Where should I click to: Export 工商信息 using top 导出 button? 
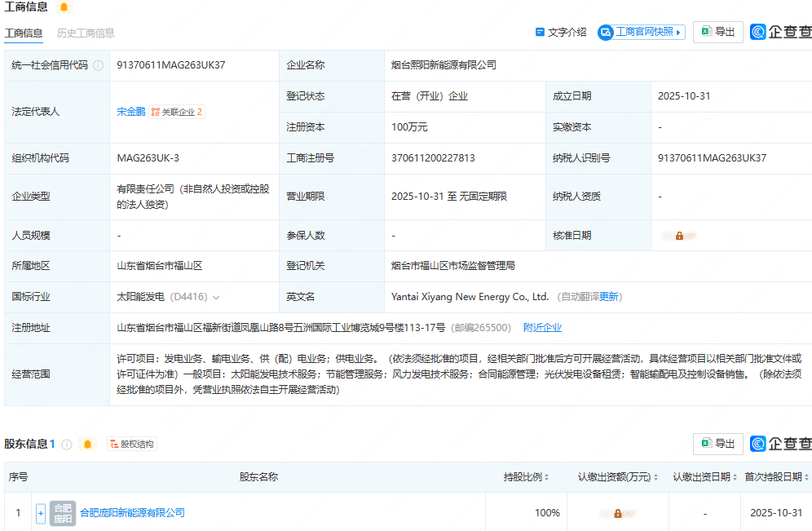click(x=717, y=32)
